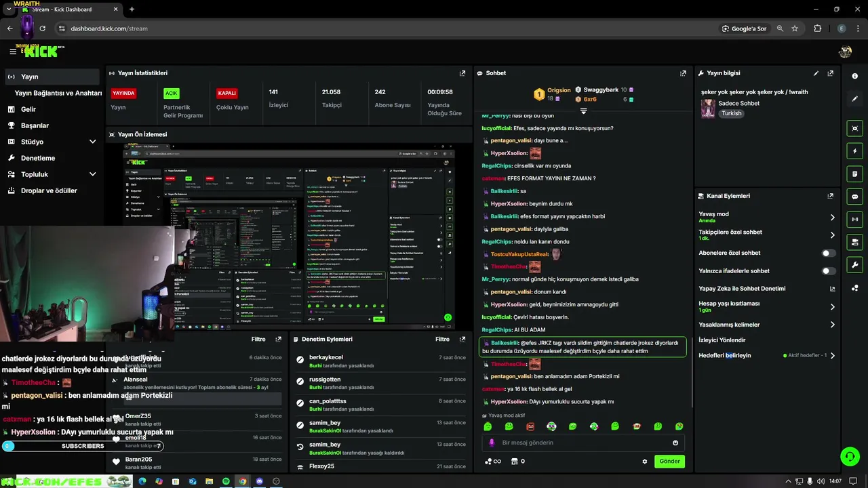
Task: Toggle Abonelere özel sohbet switch
Action: coord(829,253)
